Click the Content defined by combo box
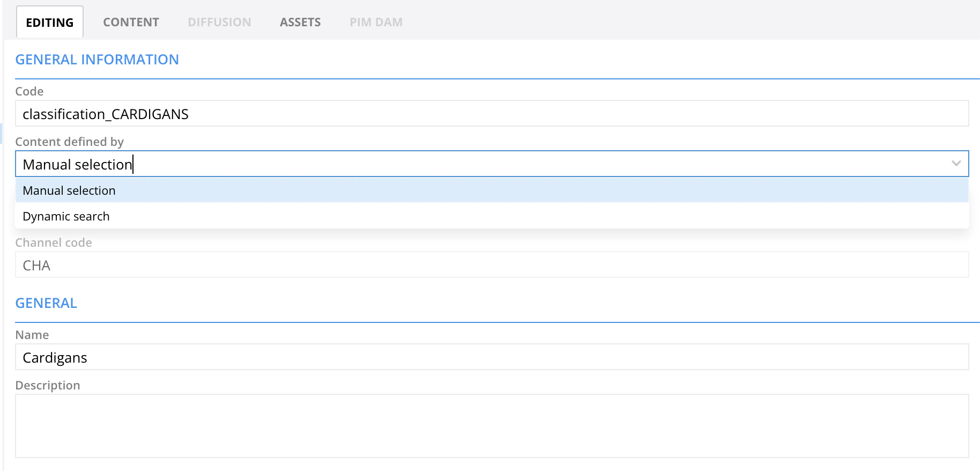 click(x=492, y=164)
